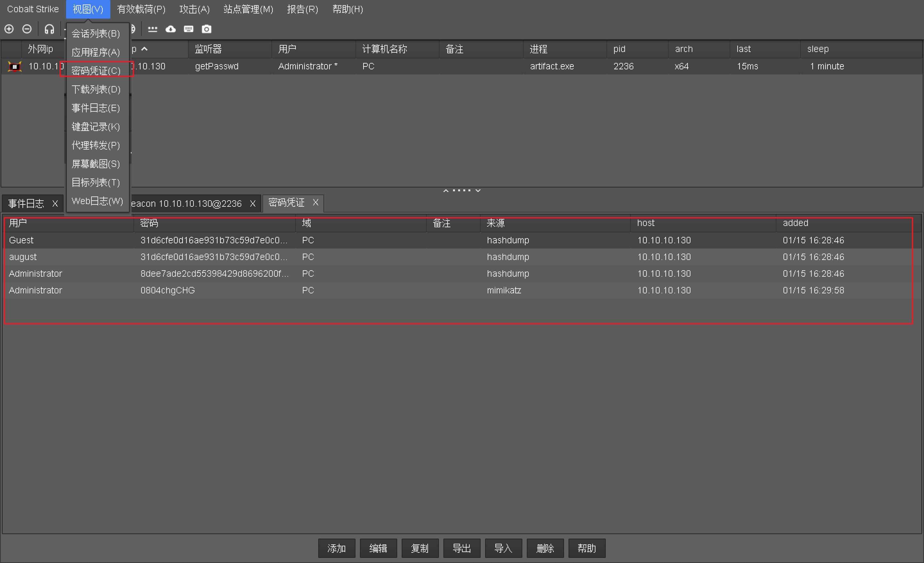Choose 目标列表(T) in the dropdown menu
The width and height of the screenshot is (924, 563).
click(96, 183)
